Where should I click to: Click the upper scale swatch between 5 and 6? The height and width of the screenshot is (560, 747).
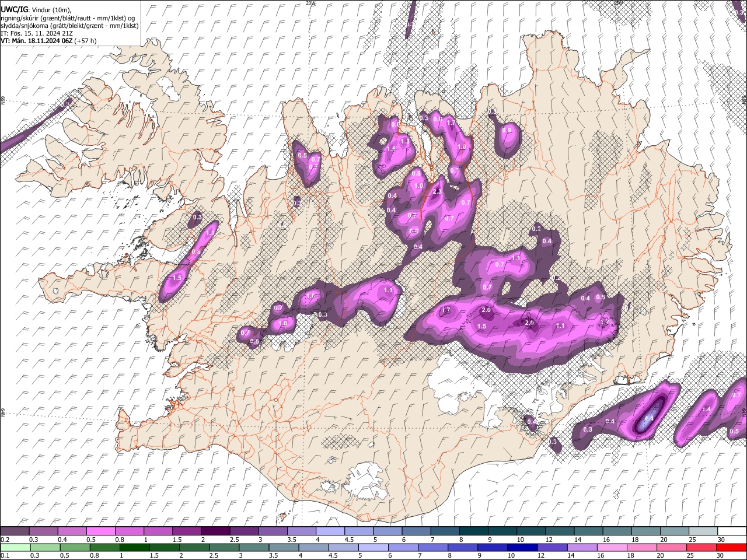point(387,531)
